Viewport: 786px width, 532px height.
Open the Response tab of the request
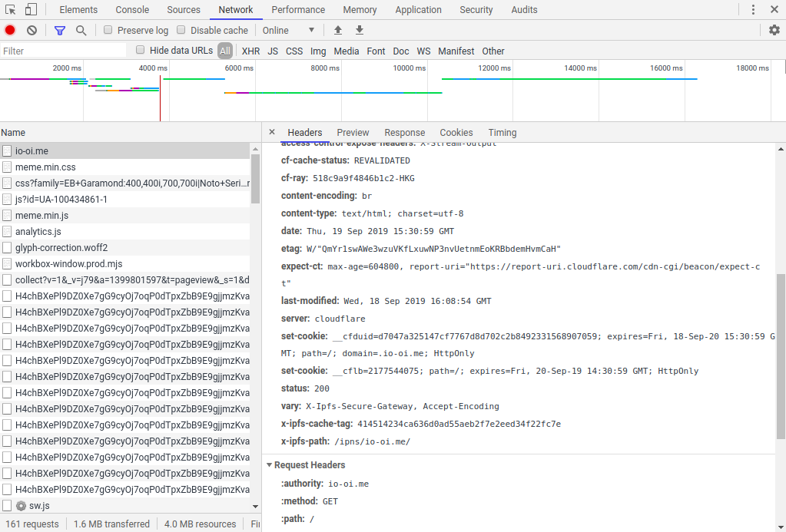click(405, 132)
